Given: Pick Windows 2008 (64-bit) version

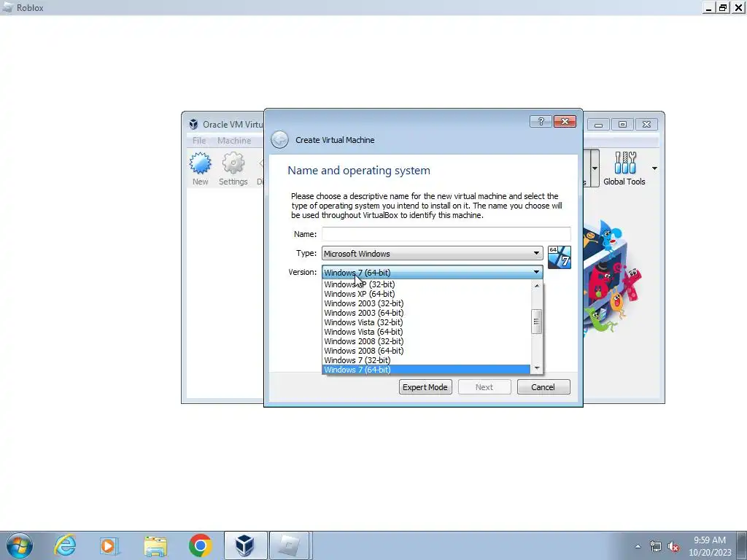Looking at the screenshot, I should tap(426, 351).
